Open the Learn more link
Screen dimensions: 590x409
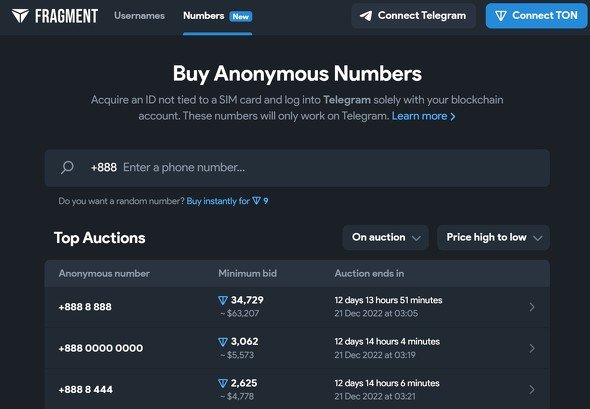pos(423,116)
